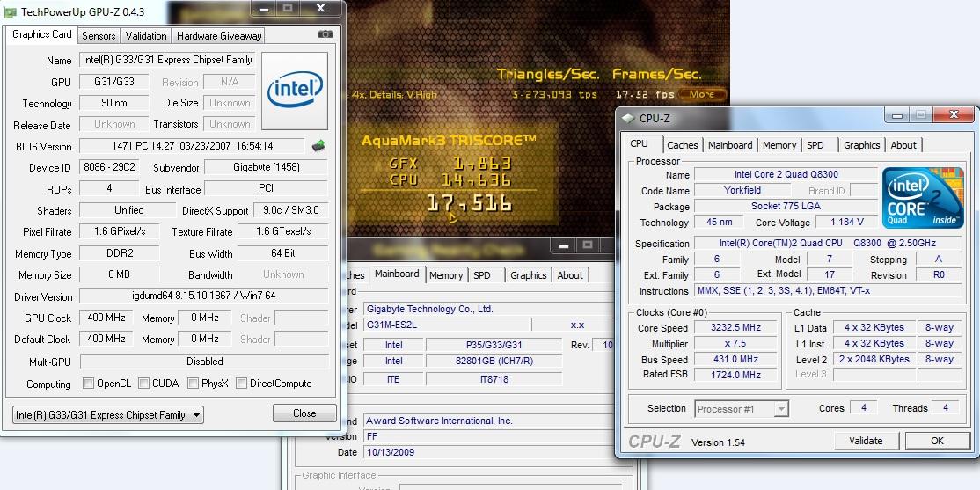Click the Bus Speed value 431.0 MHz
Viewport: 980px width, 490px height.
[735, 359]
